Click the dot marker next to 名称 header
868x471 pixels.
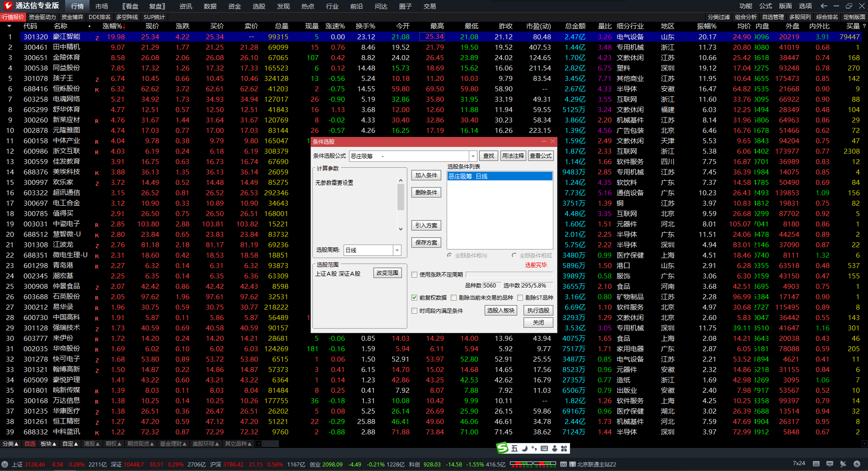pos(90,26)
